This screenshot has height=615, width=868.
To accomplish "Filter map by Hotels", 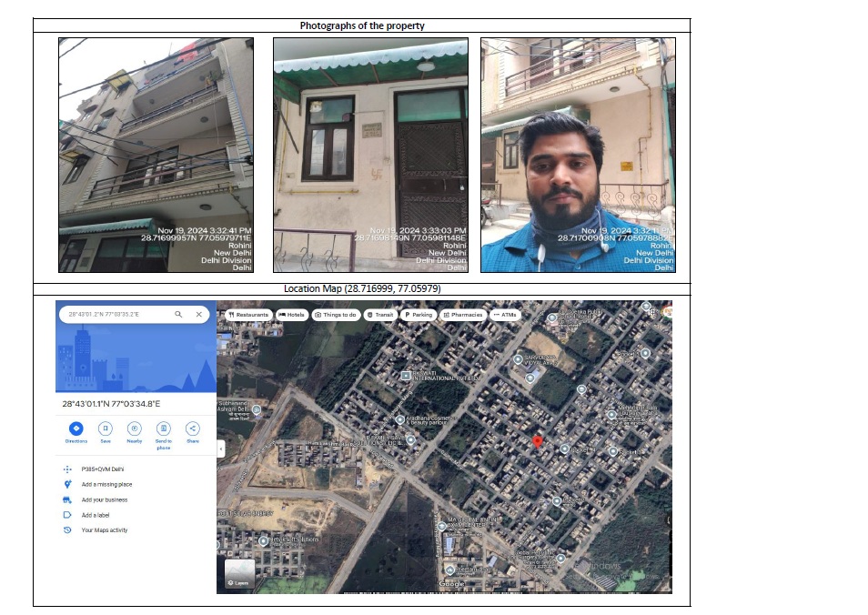I will click(x=292, y=315).
